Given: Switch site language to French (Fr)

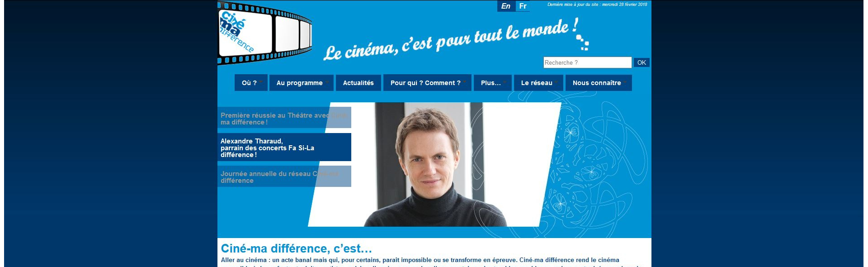Looking at the screenshot, I should pos(523,6).
